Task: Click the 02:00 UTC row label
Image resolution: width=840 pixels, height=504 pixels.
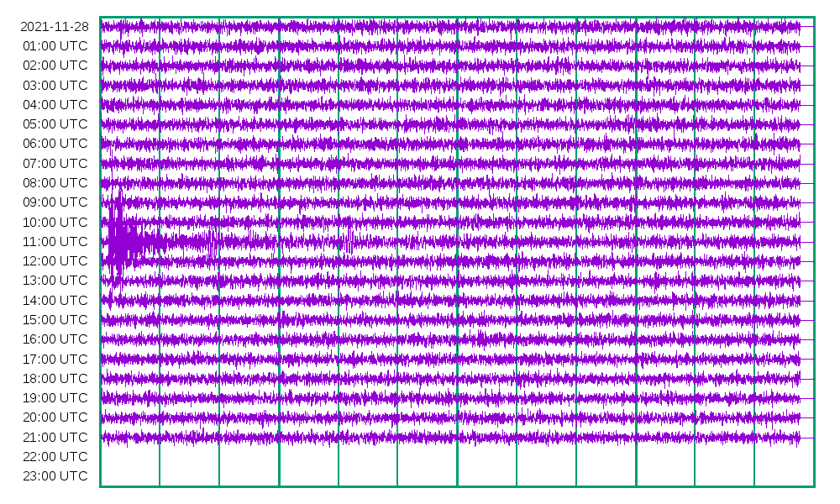Action: tap(55, 66)
